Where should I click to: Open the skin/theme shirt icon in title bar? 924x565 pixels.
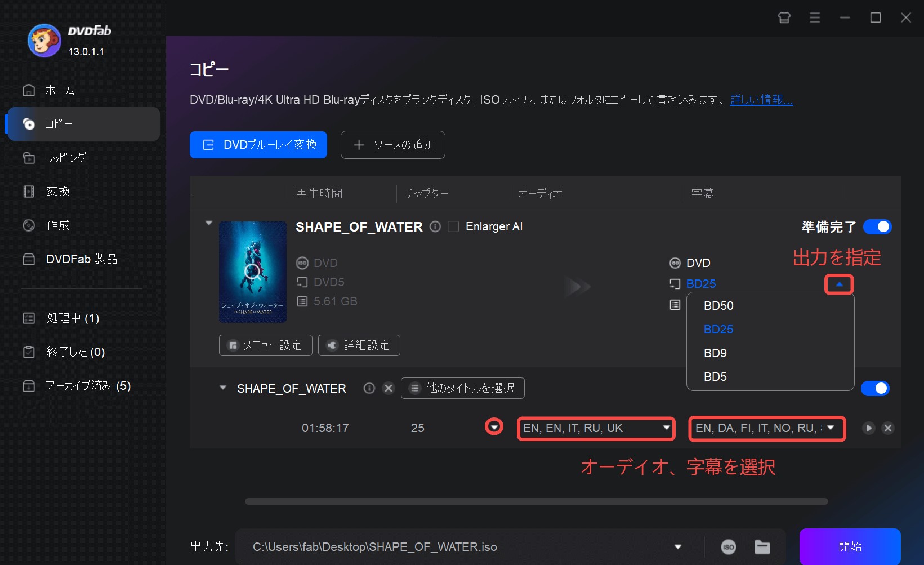tap(784, 17)
